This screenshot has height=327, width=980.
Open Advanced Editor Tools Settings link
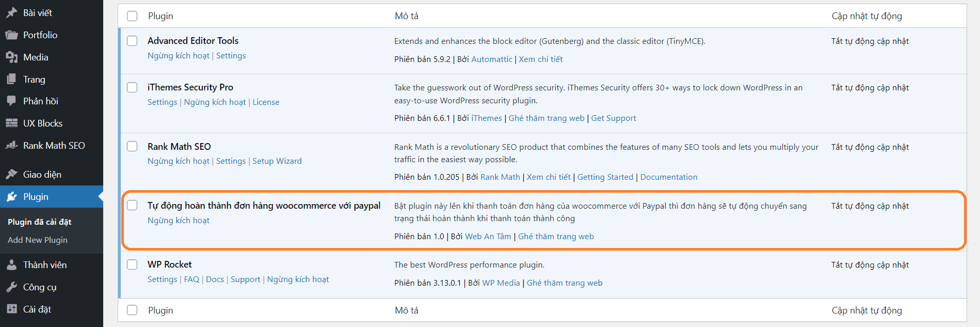click(231, 56)
